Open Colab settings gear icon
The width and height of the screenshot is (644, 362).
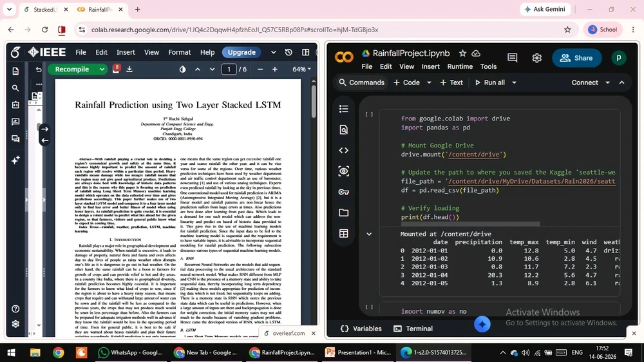point(537,58)
